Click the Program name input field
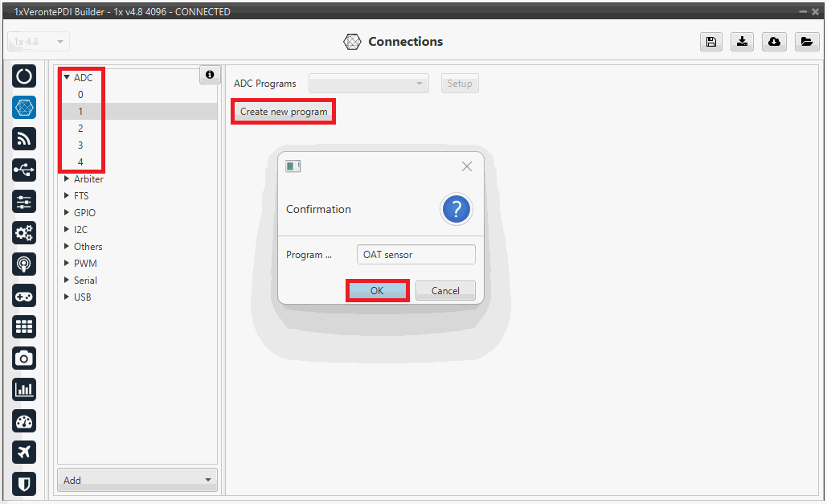 416,255
